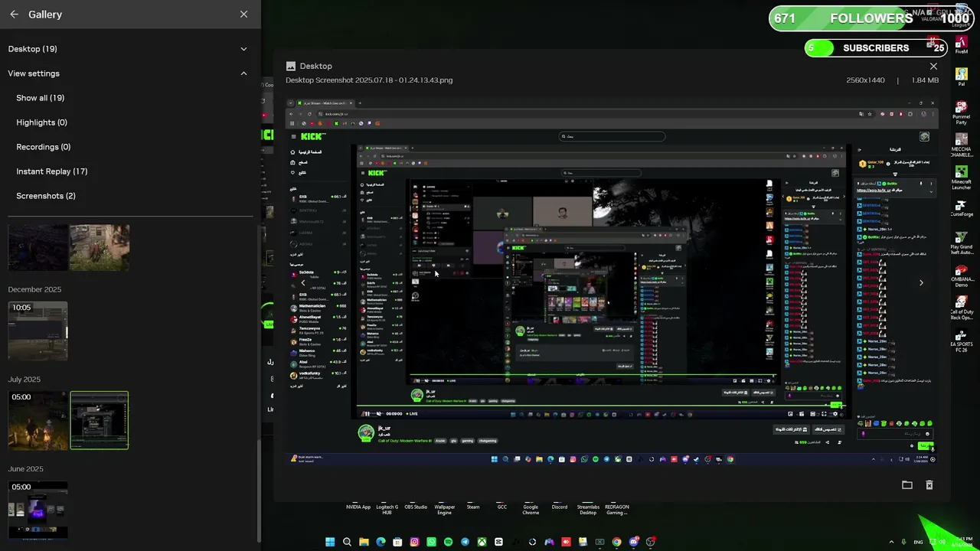Image resolution: width=980 pixels, height=551 pixels.
Task: Filter by Highlights (0)
Action: (x=41, y=122)
